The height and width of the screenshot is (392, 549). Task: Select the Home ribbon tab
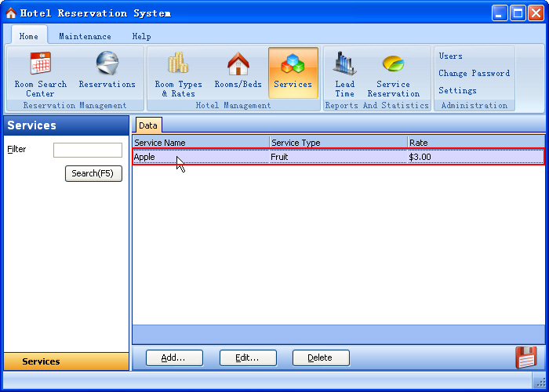pos(29,36)
